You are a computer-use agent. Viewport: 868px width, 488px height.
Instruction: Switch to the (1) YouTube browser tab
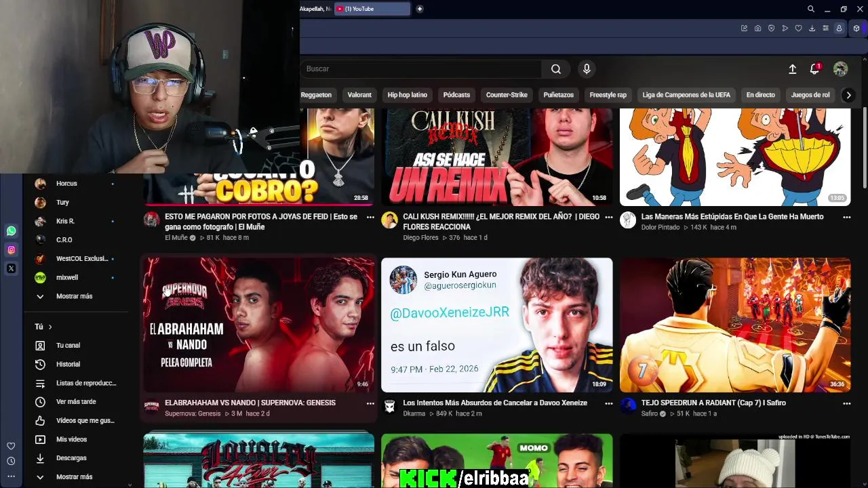click(x=372, y=9)
